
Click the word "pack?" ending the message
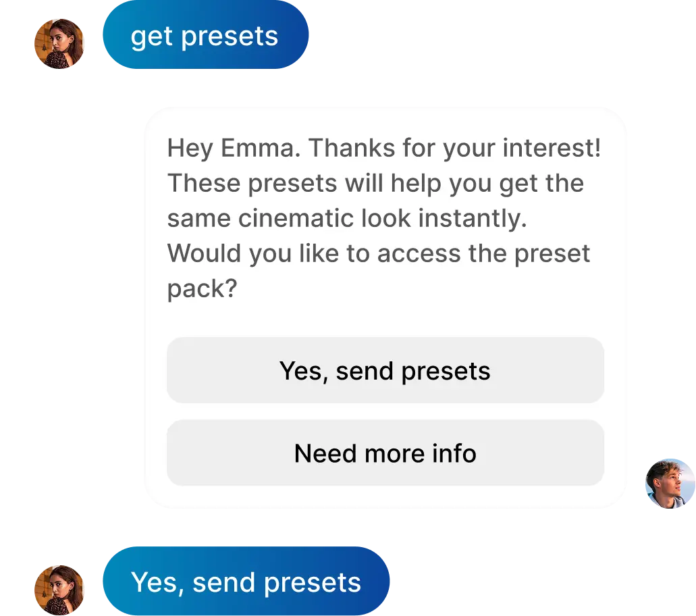202,289
